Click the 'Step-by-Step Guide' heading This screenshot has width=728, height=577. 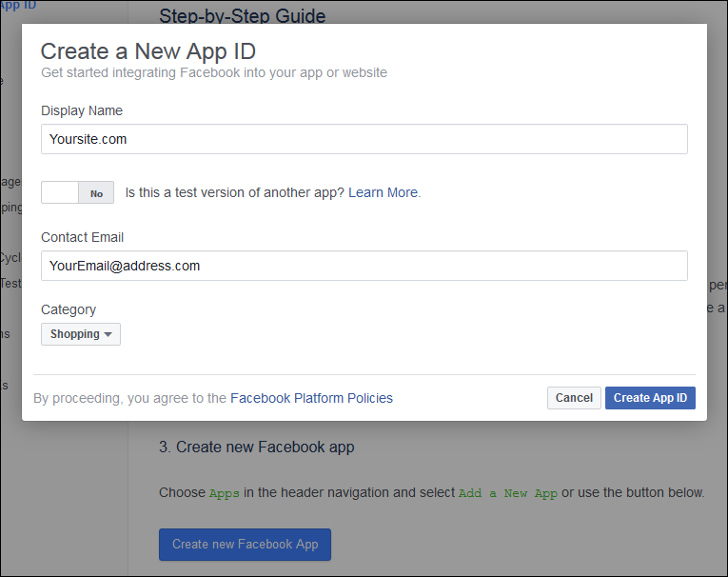click(243, 16)
